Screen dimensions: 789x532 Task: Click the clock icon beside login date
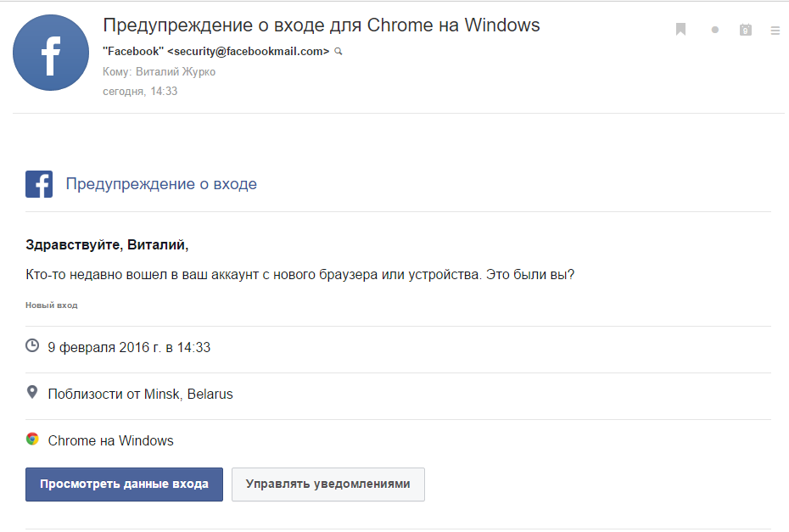pyautogui.click(x=32, y=346)
